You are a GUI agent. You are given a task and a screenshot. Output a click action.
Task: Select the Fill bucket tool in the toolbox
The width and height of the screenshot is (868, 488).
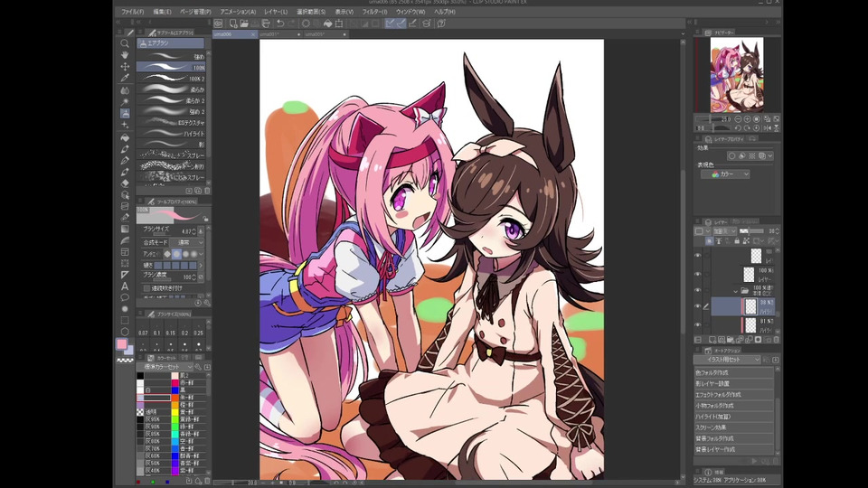(125, 136)
